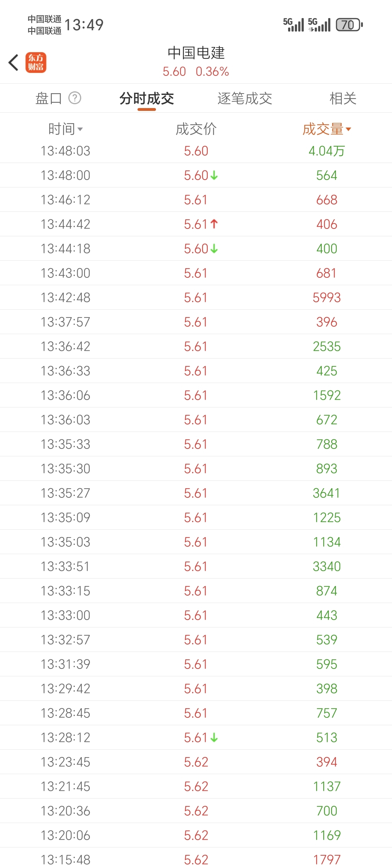
Task: Tap the 5.60 0.36% price summary
Action: (x=196, y=72)
